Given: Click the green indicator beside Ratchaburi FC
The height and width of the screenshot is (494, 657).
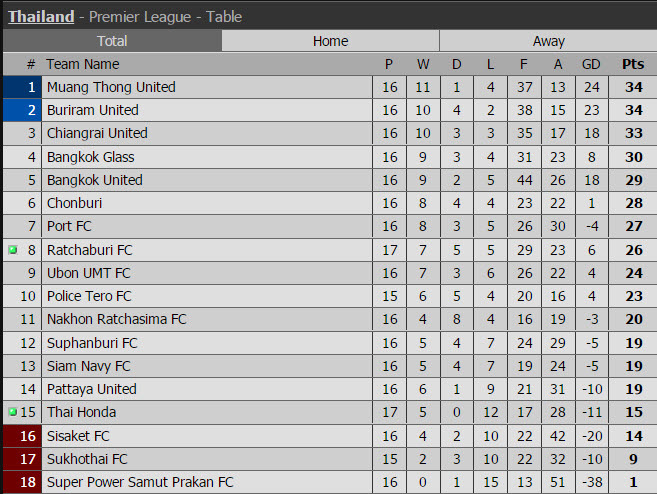Looking at the screenshot, I should pyautogui.click(x=12, y=250).
